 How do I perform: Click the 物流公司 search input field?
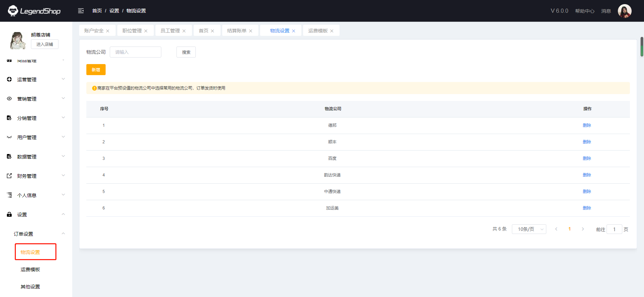135,52
